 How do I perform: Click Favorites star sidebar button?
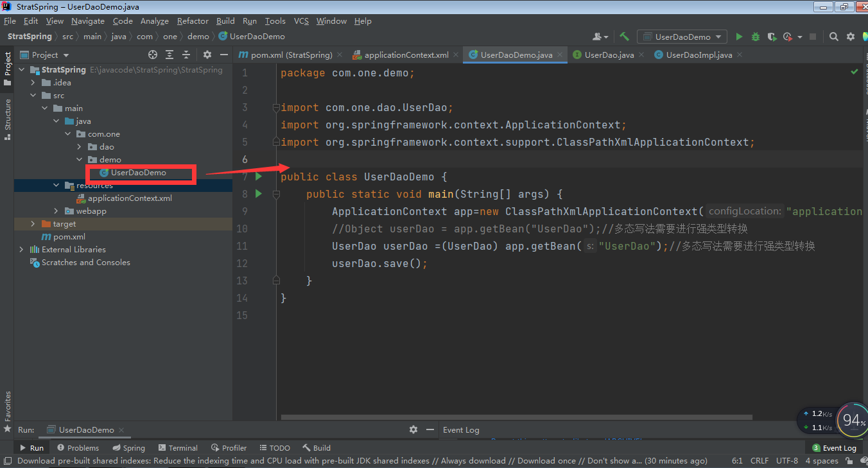point(8,411)
